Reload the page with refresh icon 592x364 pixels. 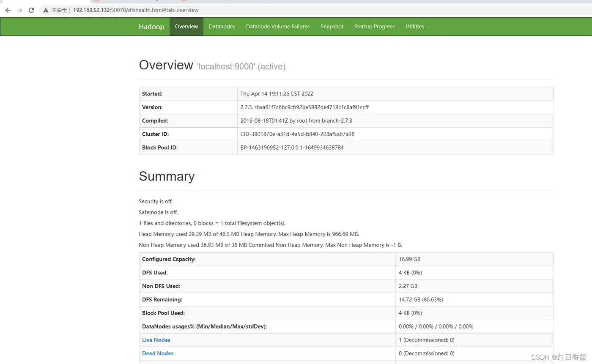(31, 10)
